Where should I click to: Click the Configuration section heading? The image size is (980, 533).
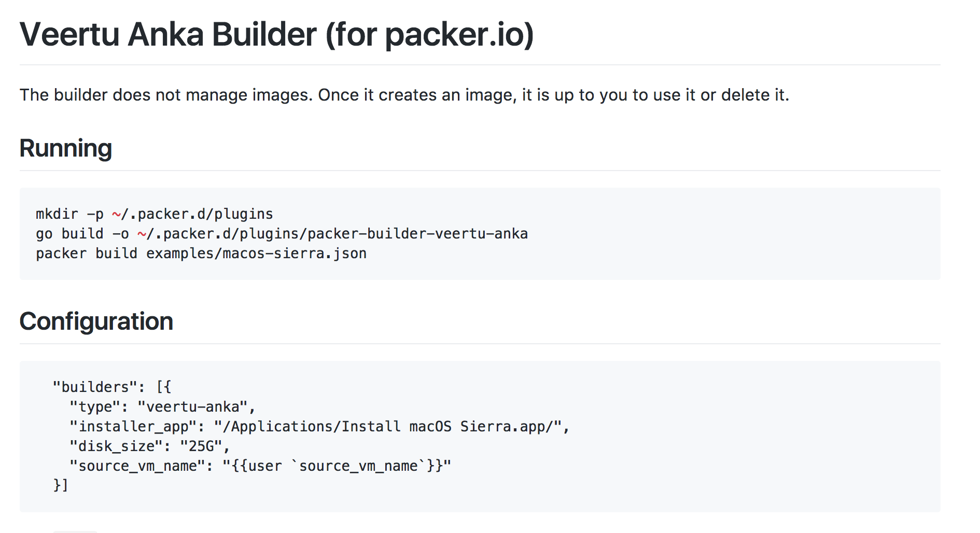click(96, 321)
